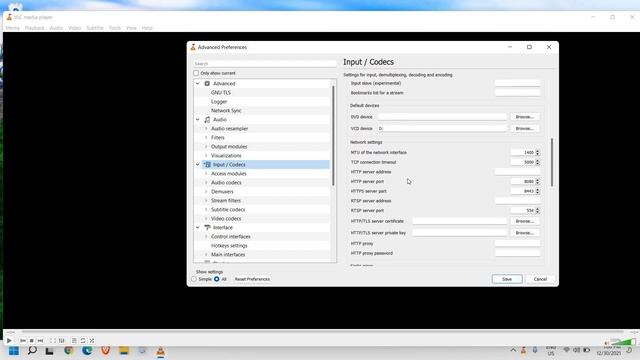The image size is (640, 360).
Task: Collapse the Audio tree node arrow
Action: [198, 120]
